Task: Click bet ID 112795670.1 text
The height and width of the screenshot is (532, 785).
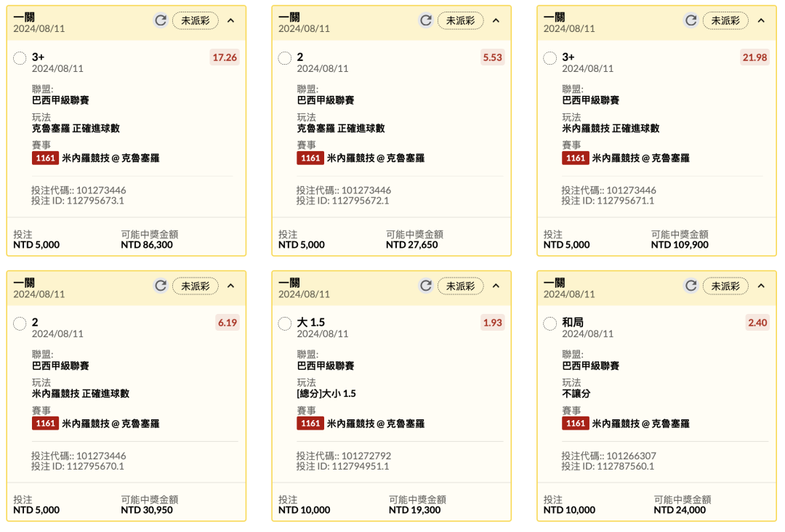Action: coord(78,466)
